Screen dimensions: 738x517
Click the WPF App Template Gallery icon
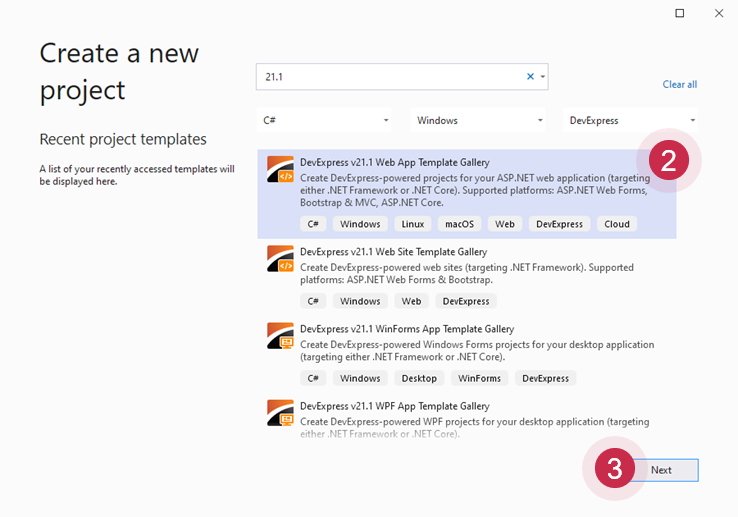click(x=281, y=413)
